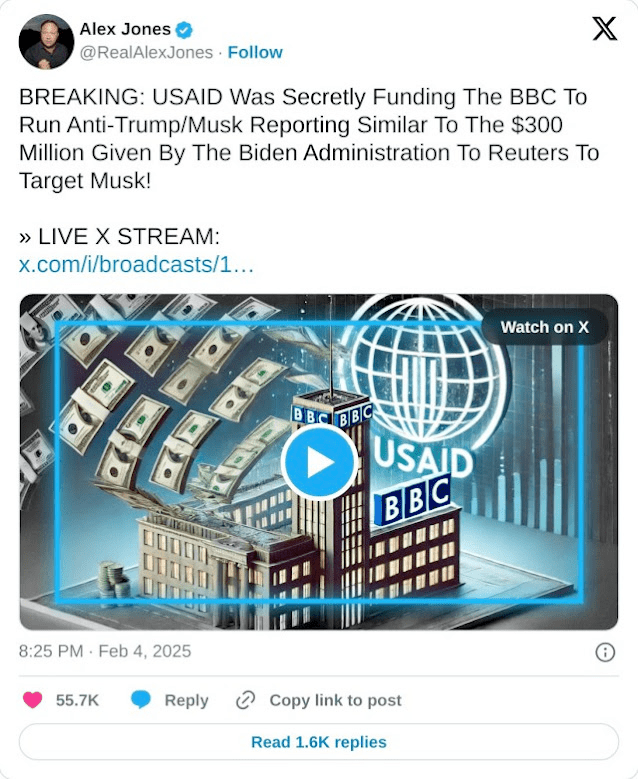Click the Copy link to post text

coord(335,700)
